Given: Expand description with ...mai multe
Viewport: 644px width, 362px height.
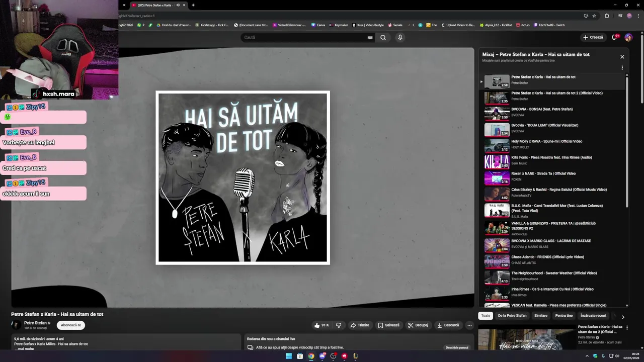Looking at the screenshot, I should [25, 348].
